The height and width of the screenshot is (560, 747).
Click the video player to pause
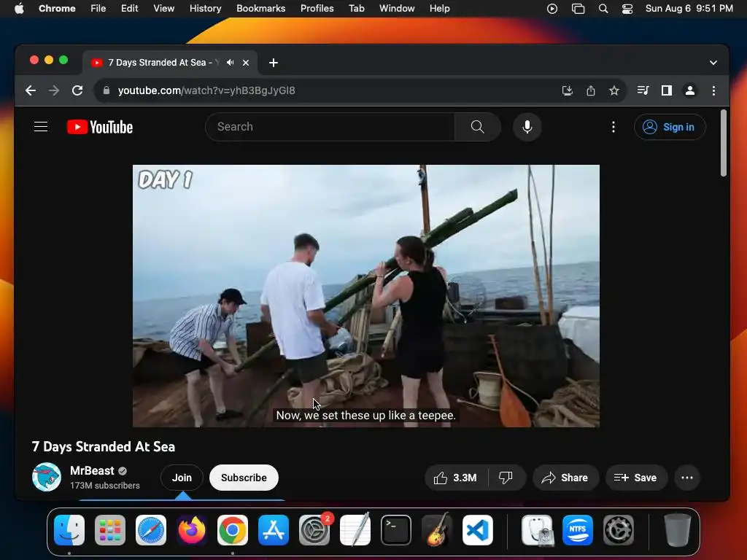point(366,295)
